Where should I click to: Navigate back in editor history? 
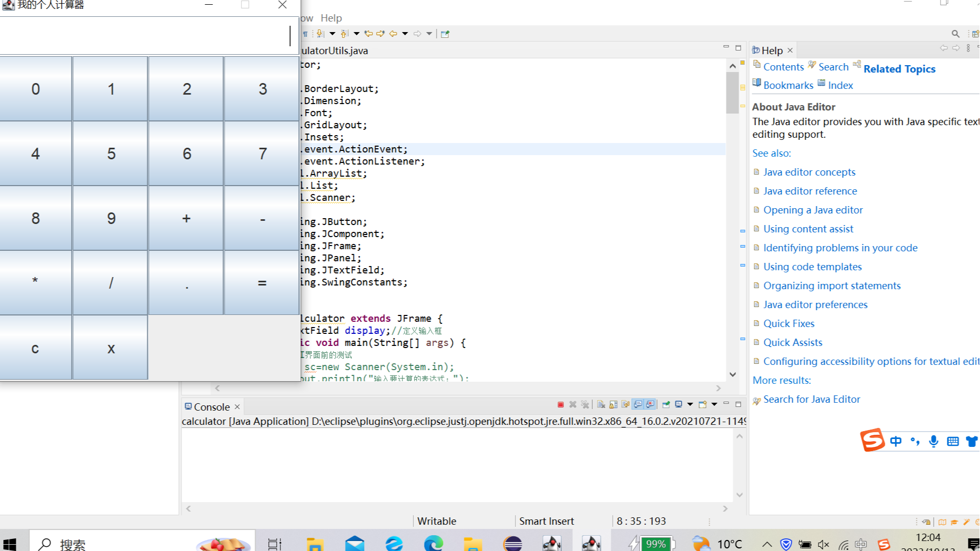click(393, 34)
